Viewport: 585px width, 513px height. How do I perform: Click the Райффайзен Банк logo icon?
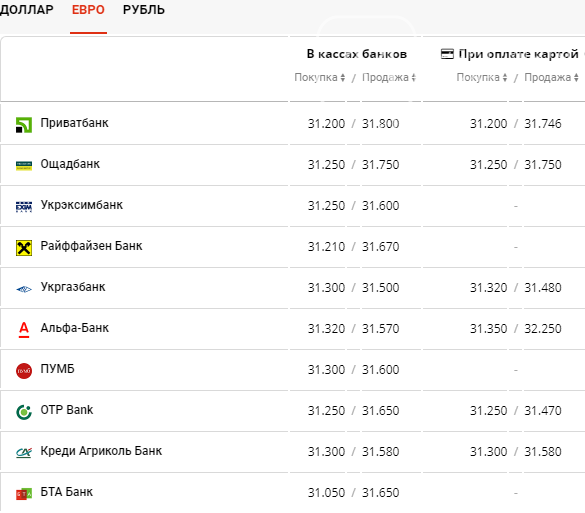tap(24, 248)
